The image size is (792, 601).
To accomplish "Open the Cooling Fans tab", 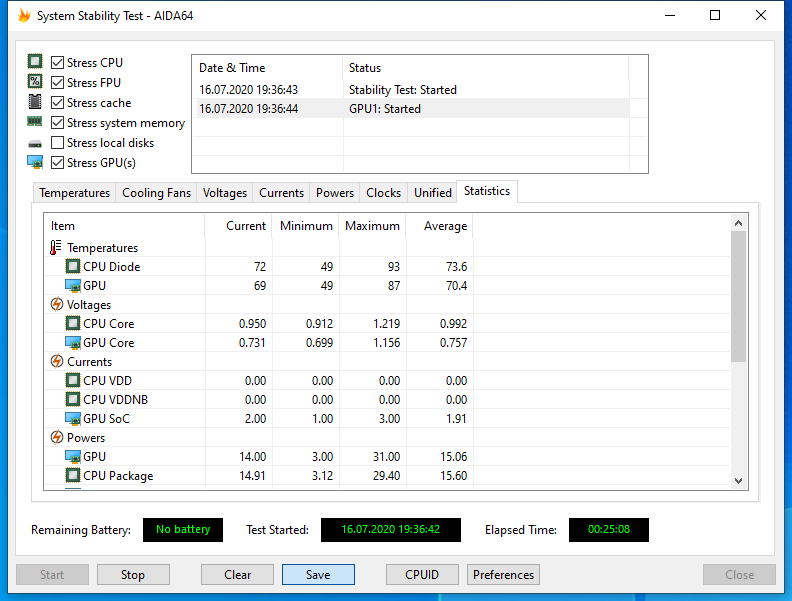I will click(157, 193).
